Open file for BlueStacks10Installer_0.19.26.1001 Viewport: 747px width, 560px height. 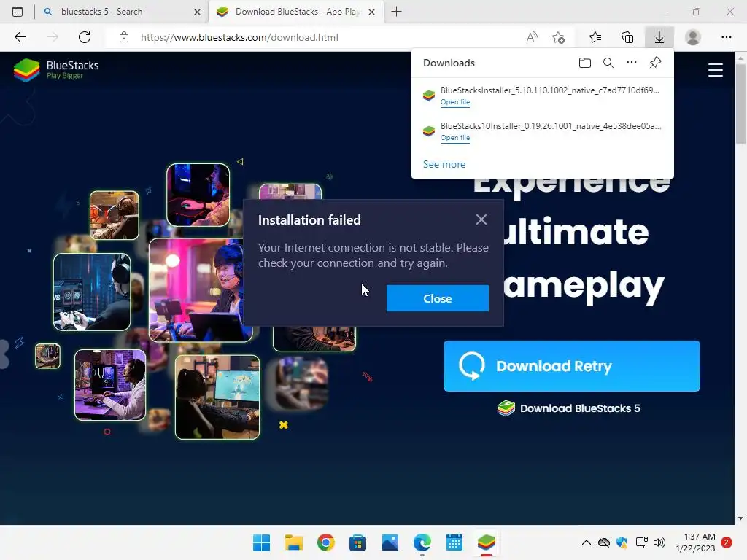click(455, 138)
